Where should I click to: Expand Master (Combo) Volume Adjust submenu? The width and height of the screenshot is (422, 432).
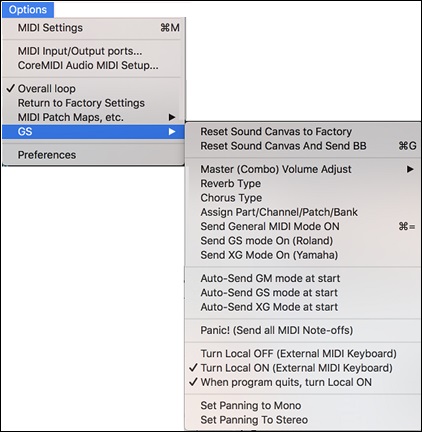303,169
